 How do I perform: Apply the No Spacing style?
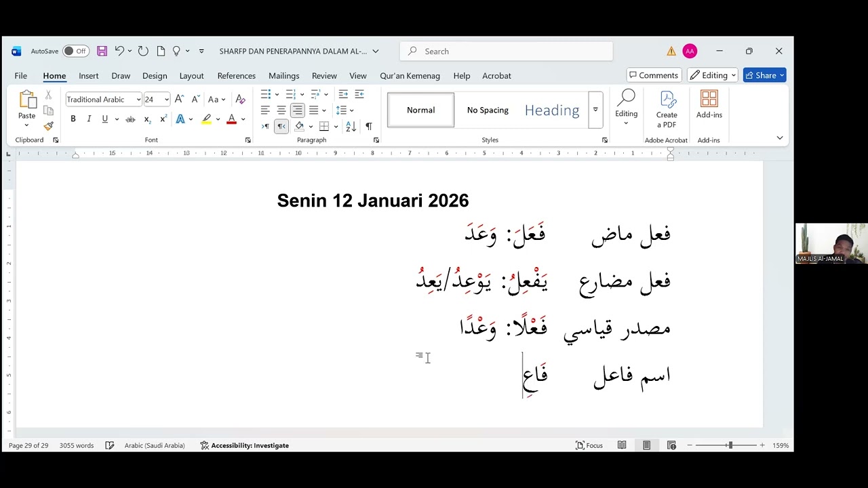coord(488,110)
